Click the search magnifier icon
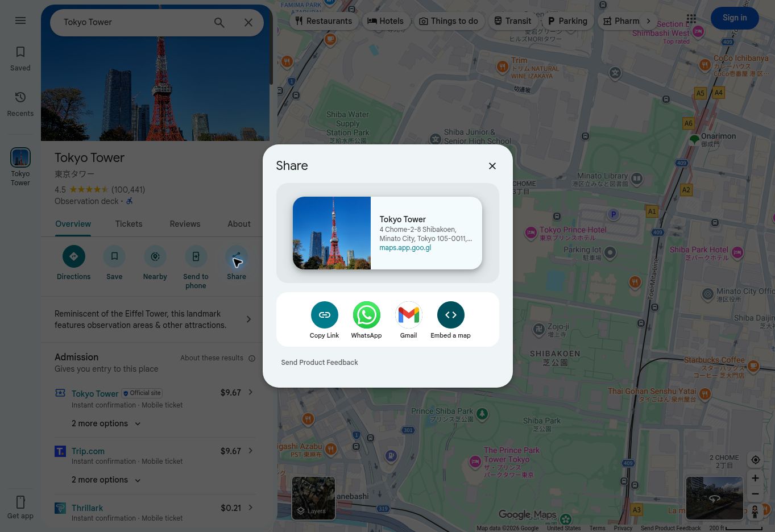Image resolution: width=775 pixels, height=532 pixels. pos(219,22)
